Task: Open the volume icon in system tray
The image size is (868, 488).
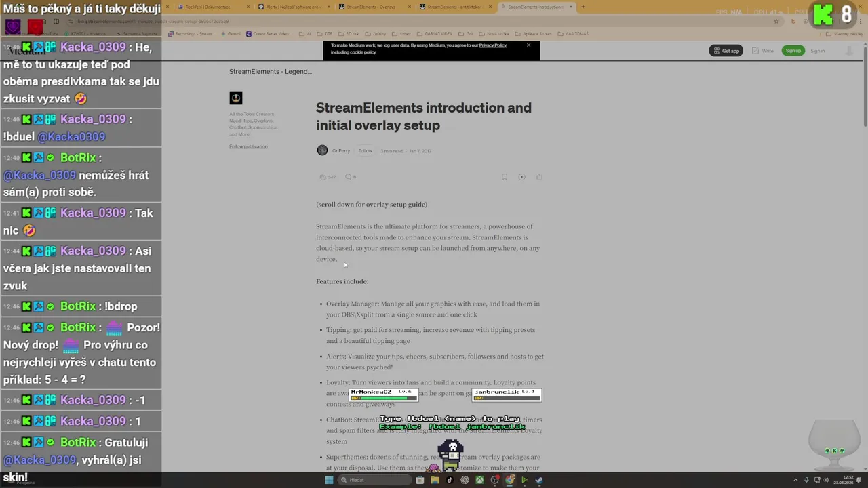Action: click(x=825, y=480)
